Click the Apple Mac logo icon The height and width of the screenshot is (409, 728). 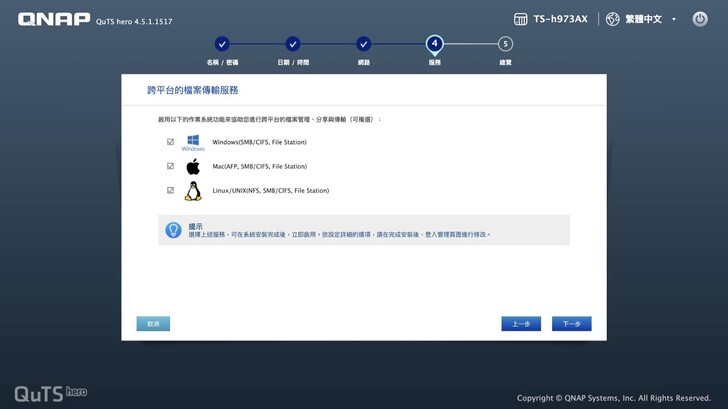click(193, 166)
